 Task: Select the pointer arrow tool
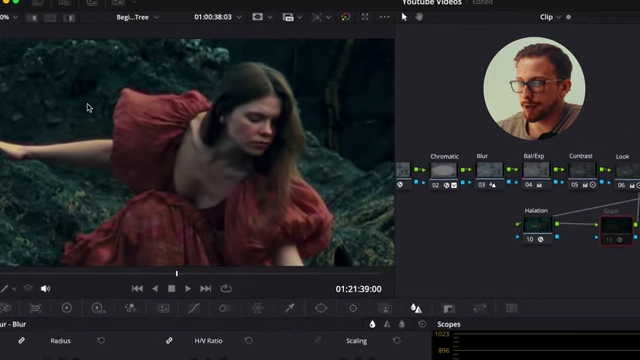404,17
